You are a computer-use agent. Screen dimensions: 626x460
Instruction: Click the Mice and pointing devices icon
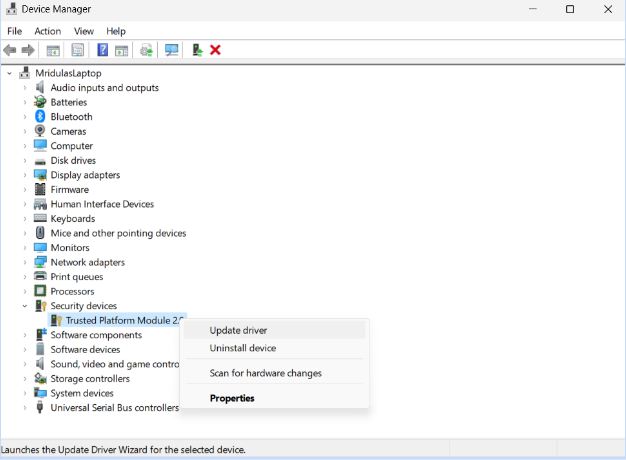40,233
